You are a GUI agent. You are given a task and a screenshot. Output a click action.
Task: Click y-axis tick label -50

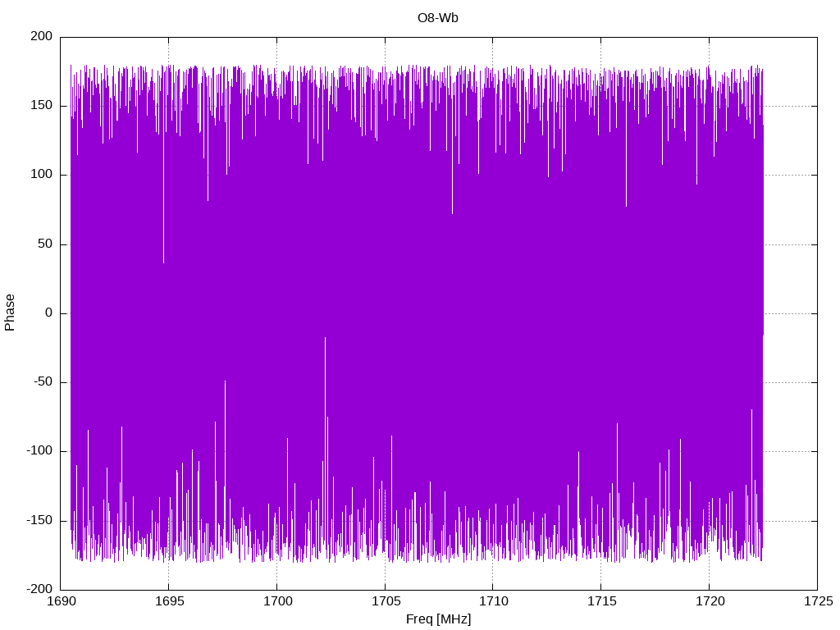point(43,382)
